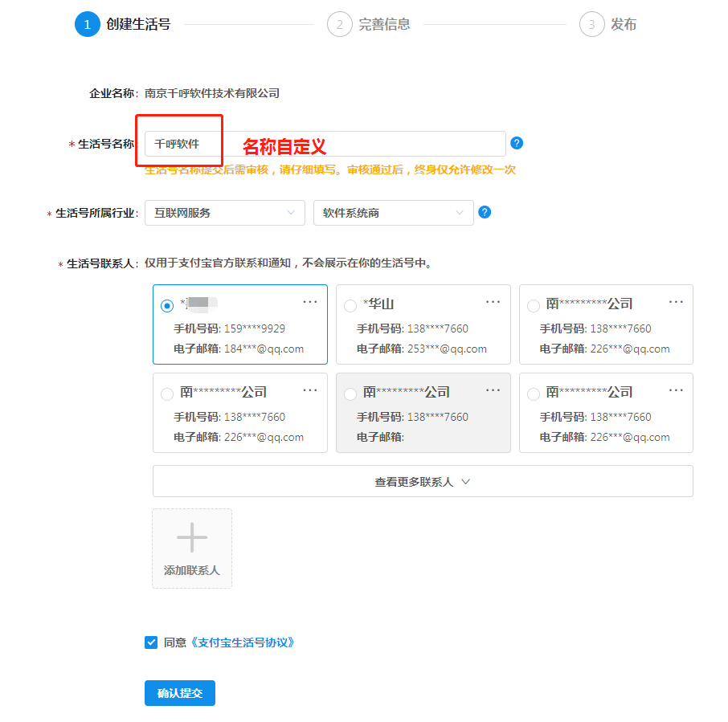Select the 南***公司 radio on the second row, right
Screen dimensions: 728x722
coord(534,394)
